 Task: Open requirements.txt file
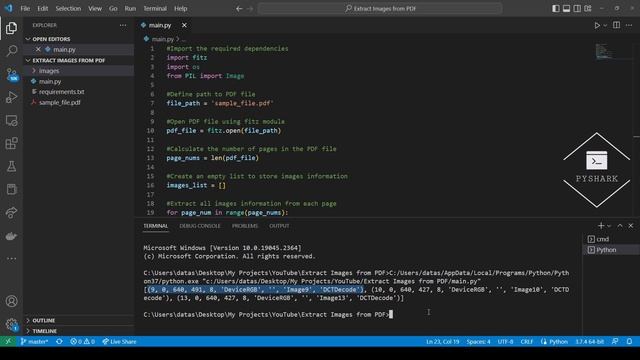61,92
